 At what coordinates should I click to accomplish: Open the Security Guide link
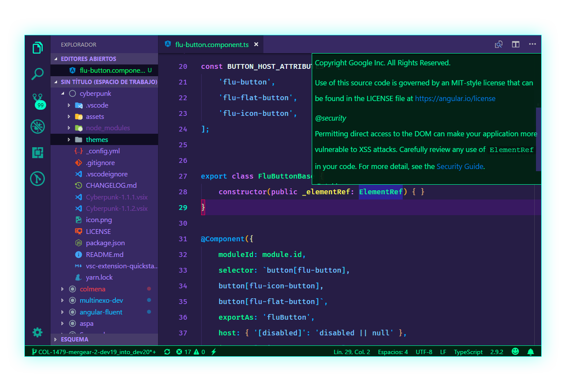(x=460, y=166)
